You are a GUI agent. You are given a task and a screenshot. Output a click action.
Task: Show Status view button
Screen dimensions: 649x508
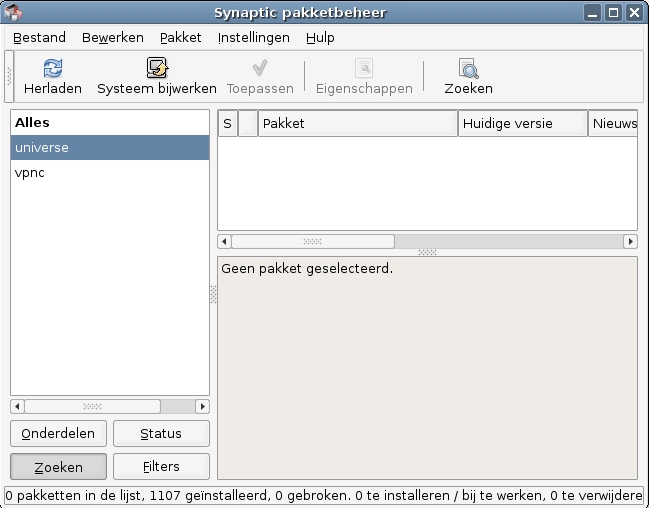coord(161,433)
